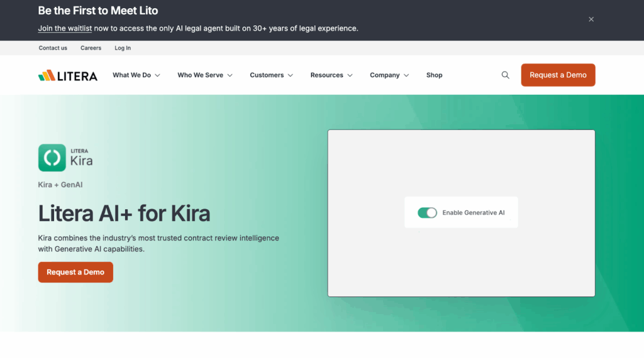Click the Enable Generative AI label
Viewport: 644px width, 358px height.
click(x=474, y=212)
